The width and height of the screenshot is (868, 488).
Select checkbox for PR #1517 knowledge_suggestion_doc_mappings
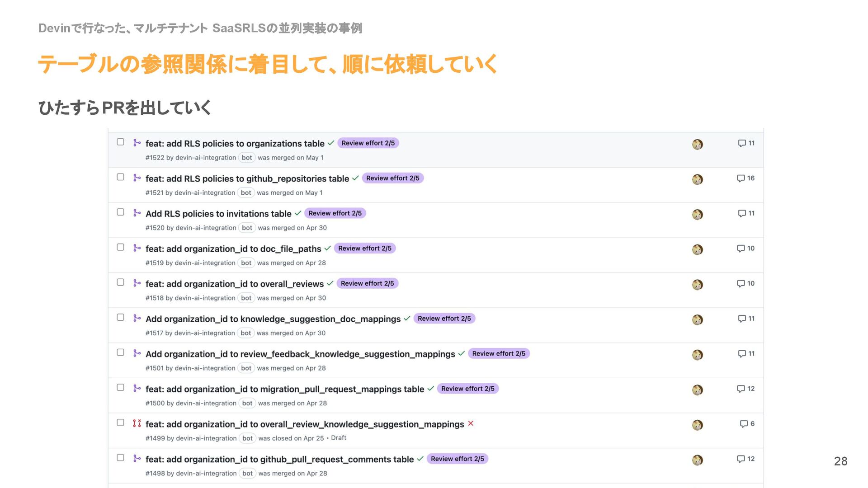point(120,317)
